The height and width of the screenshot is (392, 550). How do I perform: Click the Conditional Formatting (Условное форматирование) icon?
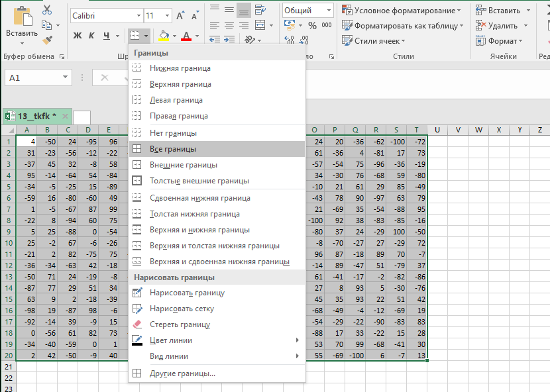(x=347, y=10)
